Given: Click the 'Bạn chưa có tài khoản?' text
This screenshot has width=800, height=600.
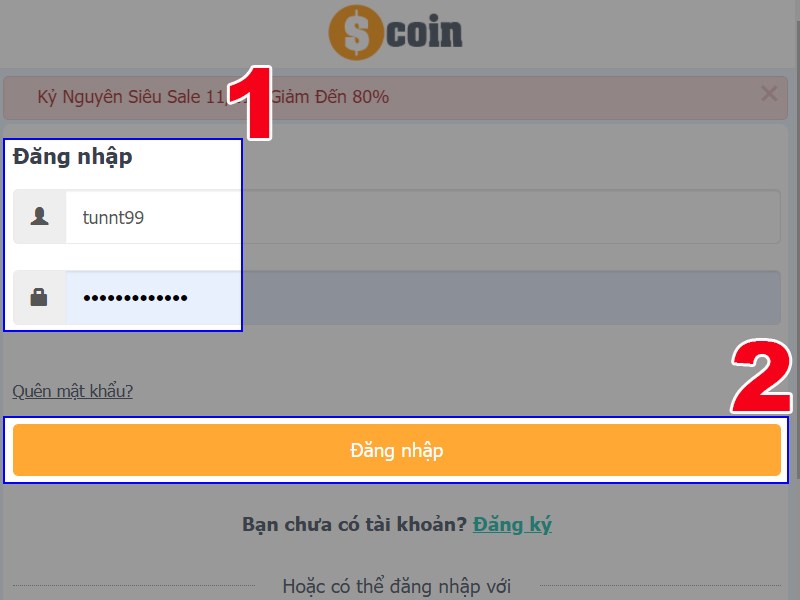Looking at the screenshot, I should point(355,524).
